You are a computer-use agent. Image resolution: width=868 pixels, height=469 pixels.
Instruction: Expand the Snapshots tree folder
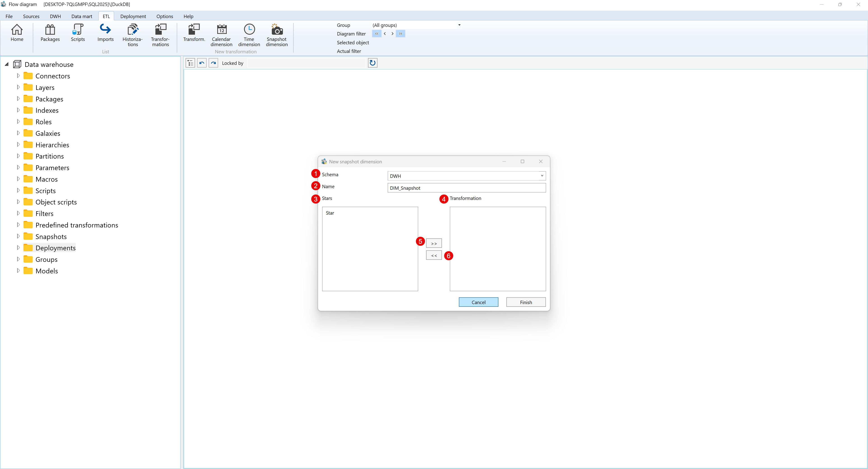pyautogui.click(x=18, y=236)
